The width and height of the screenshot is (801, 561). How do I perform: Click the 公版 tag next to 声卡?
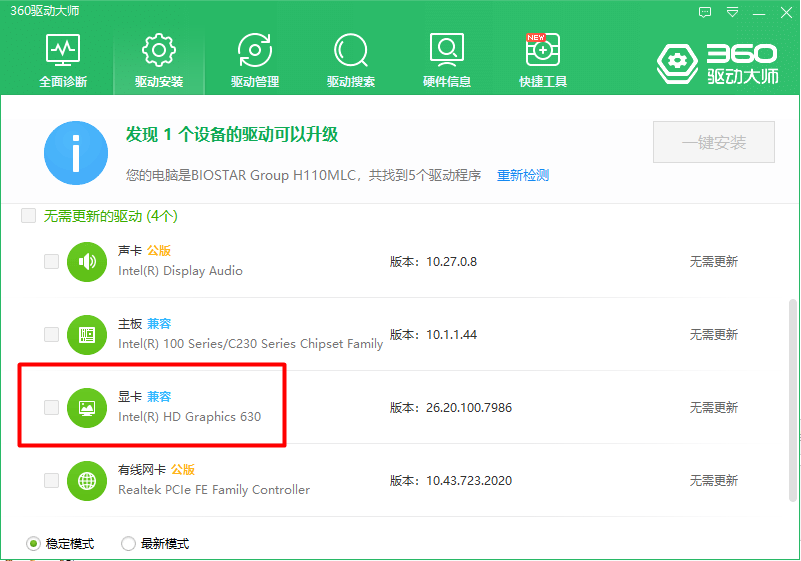click(159, 250)
